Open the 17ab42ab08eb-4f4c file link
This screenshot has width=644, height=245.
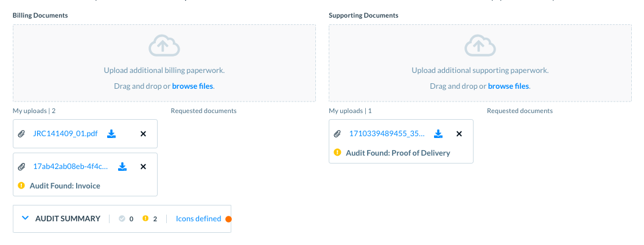(71, 167)
